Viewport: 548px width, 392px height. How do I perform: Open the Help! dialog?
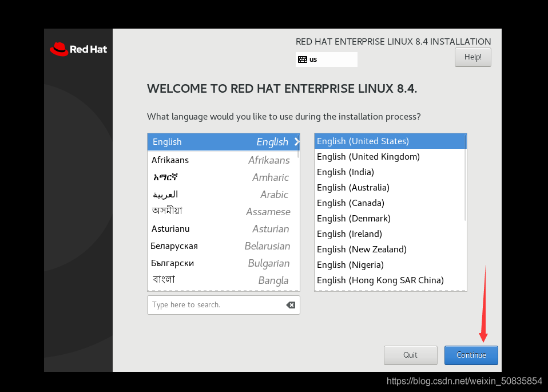click(473, 57)
